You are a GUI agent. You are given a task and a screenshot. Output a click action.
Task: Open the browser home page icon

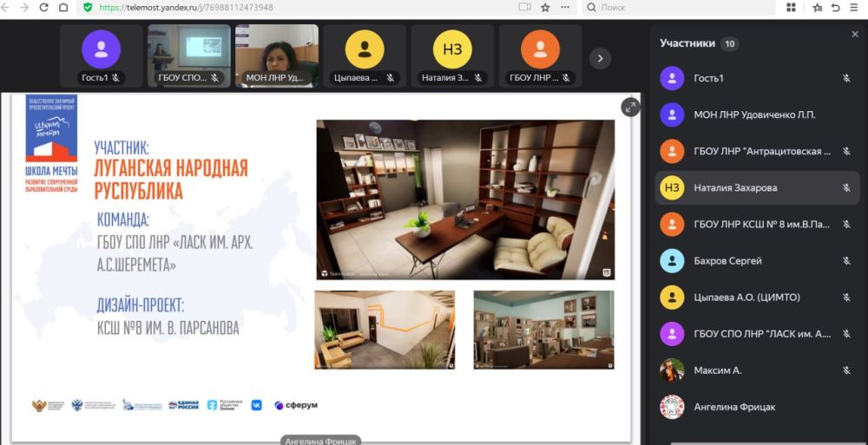(x=63, y=8)
